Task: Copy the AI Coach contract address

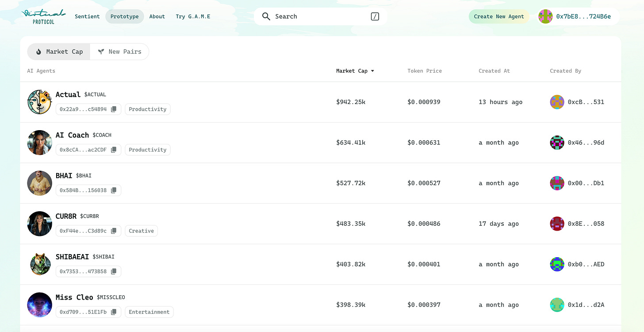Action: (114, 150)
